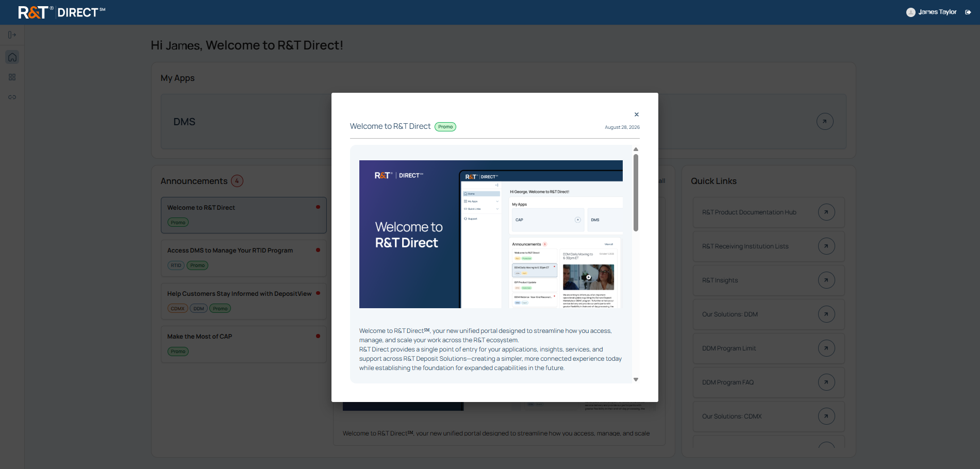Open DDM Program Limit arrow icon
Screen dimensions: 980x469
[826, 348]
